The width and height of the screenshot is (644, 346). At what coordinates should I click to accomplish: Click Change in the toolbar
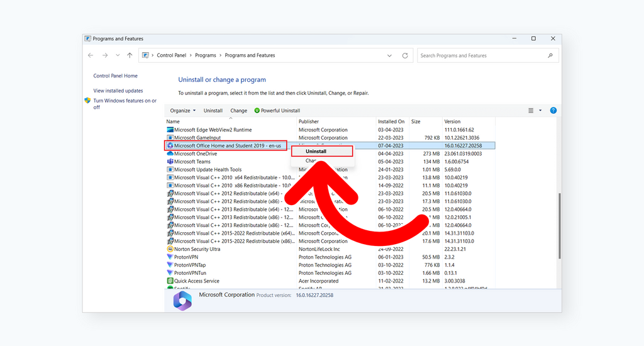click(238, 111)
